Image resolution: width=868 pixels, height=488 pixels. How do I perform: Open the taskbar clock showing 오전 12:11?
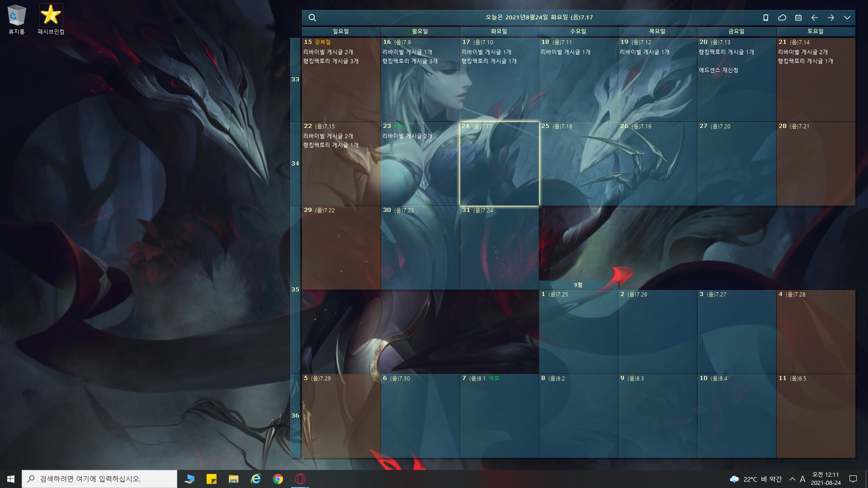pyautogui.click(x=826, y=479)
